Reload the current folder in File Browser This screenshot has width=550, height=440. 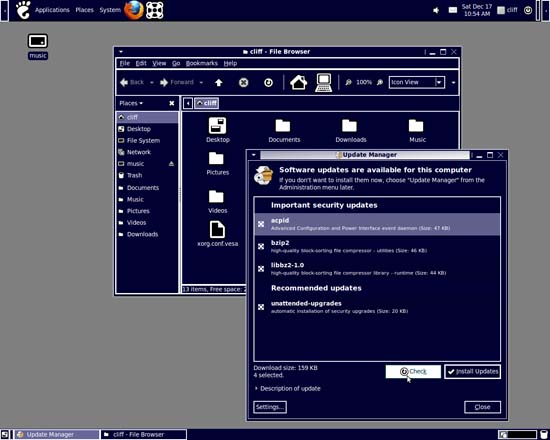coord(268,82)
